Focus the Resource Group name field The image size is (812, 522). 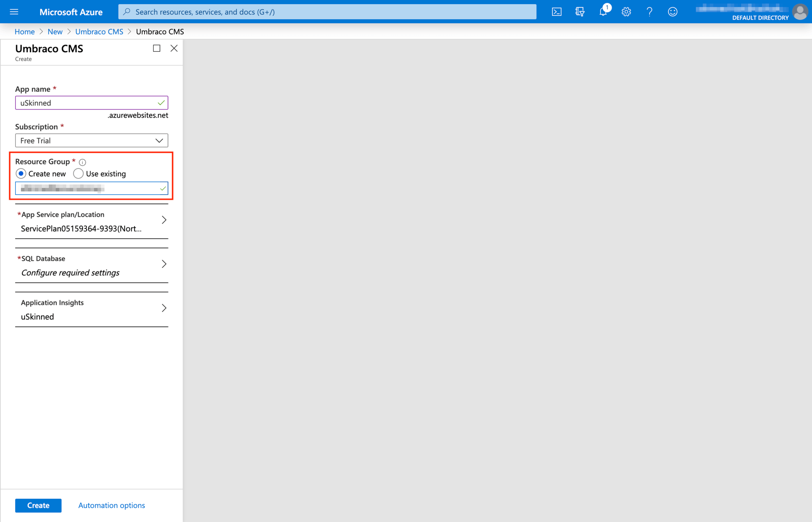click(91, 189)
